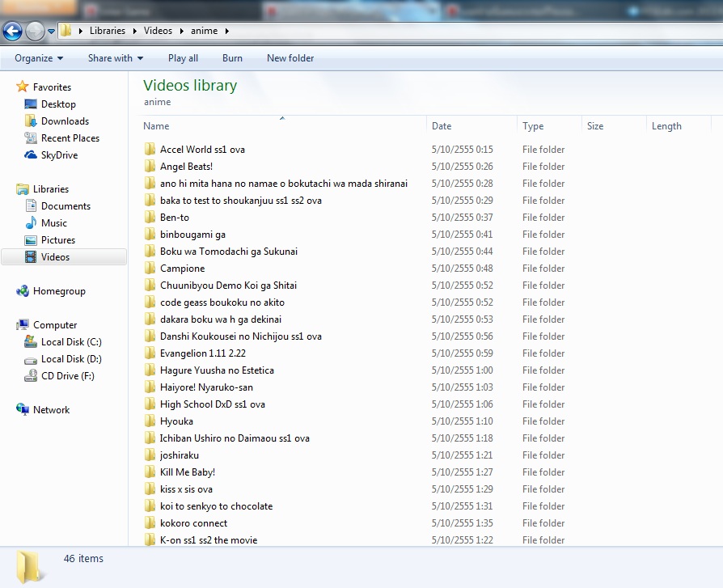
Task: Select the Ben-to folder icon
Action: (x=150, y=217)
